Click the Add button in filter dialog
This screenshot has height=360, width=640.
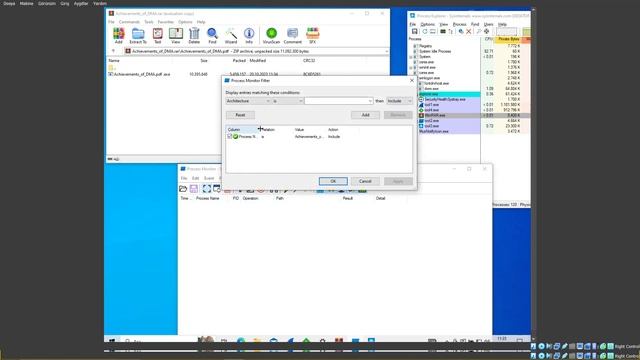coord(365,115)
